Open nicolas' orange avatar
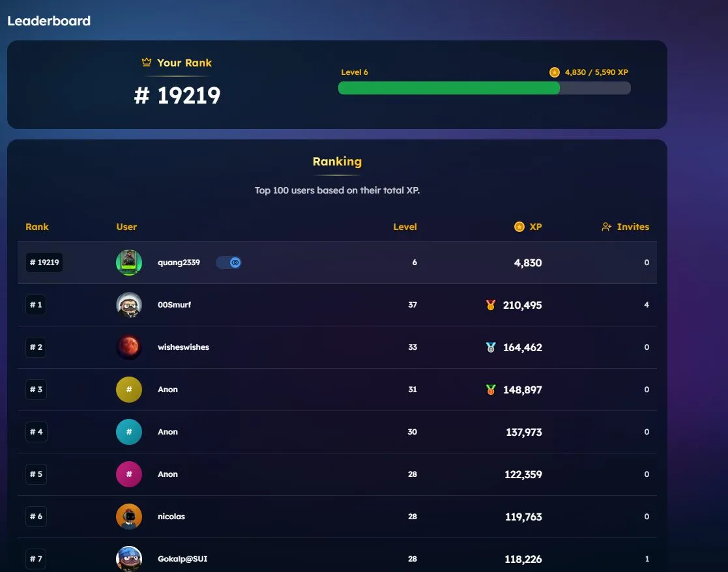Image resolution: width=728 pixels, height=572 pixels. click(x=128, y=517)
